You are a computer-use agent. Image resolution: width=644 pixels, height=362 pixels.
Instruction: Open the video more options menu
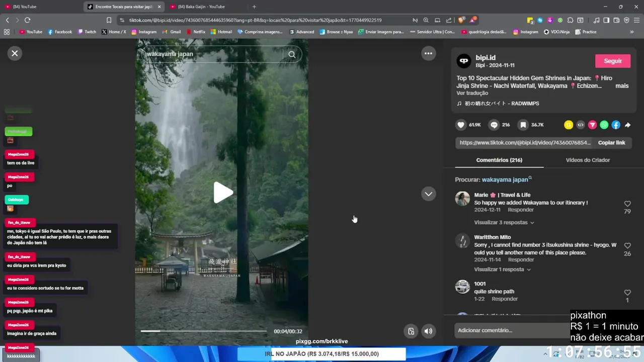click(428, 53)
